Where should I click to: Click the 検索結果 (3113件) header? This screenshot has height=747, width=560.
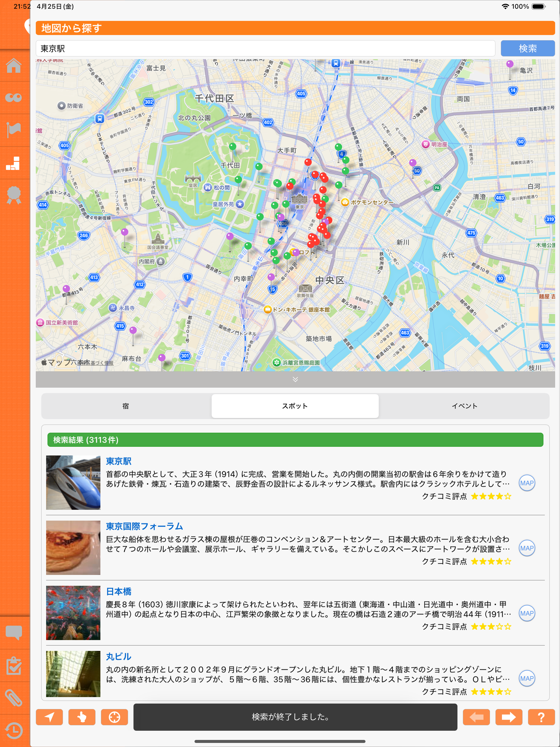(295, 440)
